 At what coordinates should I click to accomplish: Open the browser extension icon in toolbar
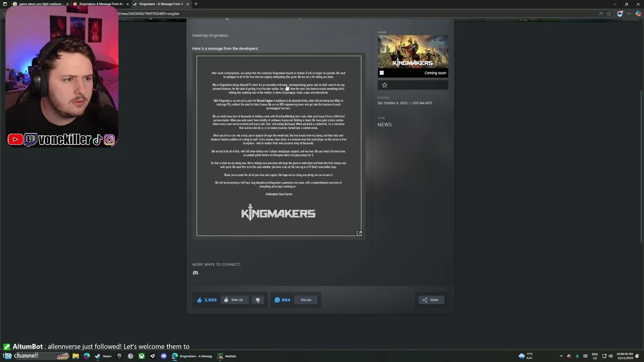[x=620, y=14]
